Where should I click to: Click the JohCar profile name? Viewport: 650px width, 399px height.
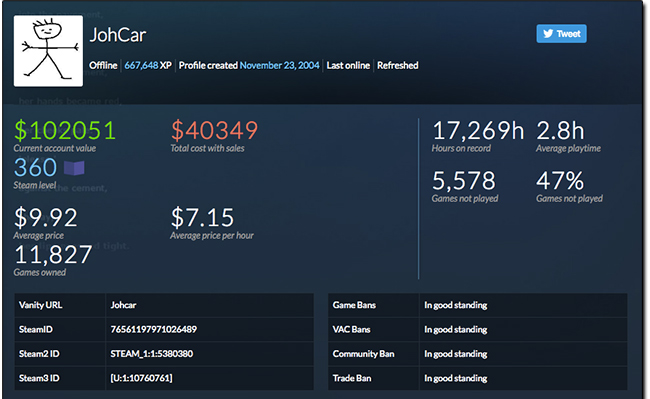(x=118, y=35)
